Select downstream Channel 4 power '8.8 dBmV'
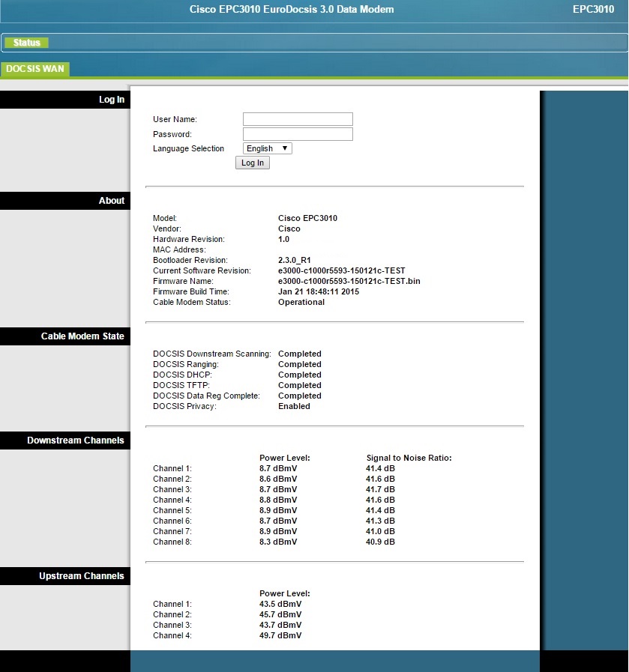Viewport: 629px width, 672px height. [278, 500]
